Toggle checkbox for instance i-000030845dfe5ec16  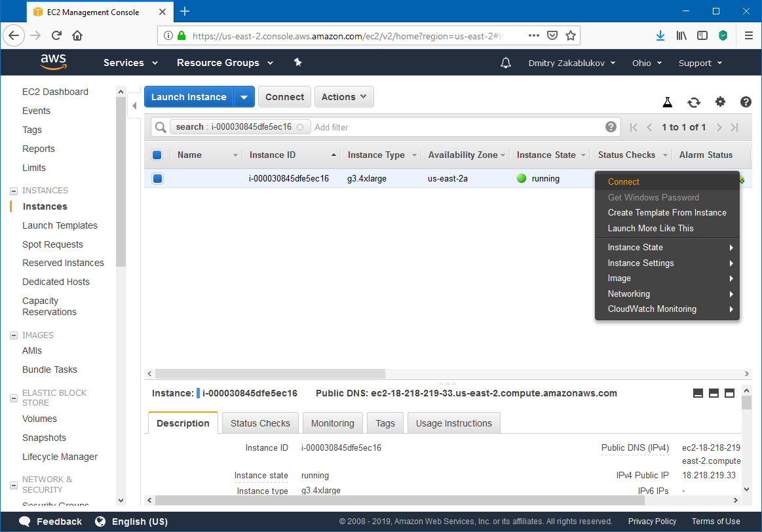click(x=157, y=178)
